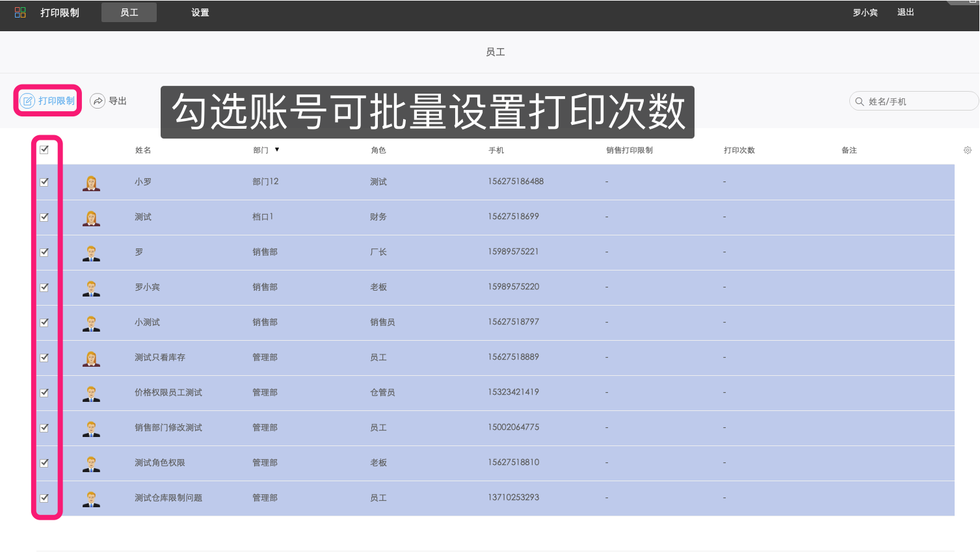980x556 pixels.
Task: Click the avatar of 测试角色权限
Action: [92, 464]
